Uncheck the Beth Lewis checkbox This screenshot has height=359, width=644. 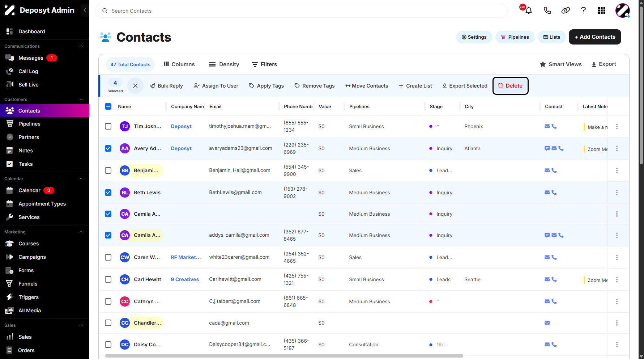tap(108, 193)
